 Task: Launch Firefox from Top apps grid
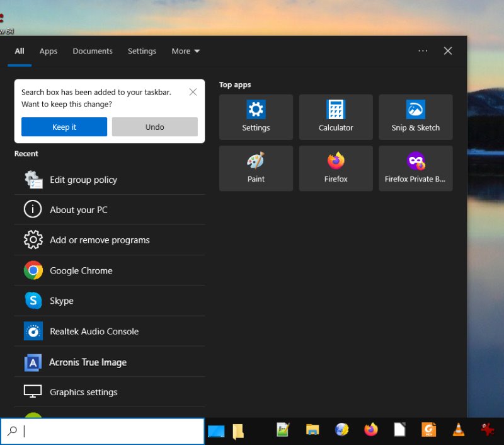335,168
